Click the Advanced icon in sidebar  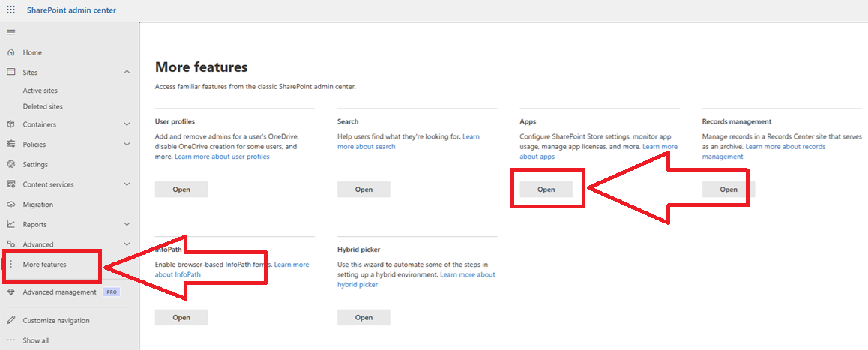(x=10, y=244)
